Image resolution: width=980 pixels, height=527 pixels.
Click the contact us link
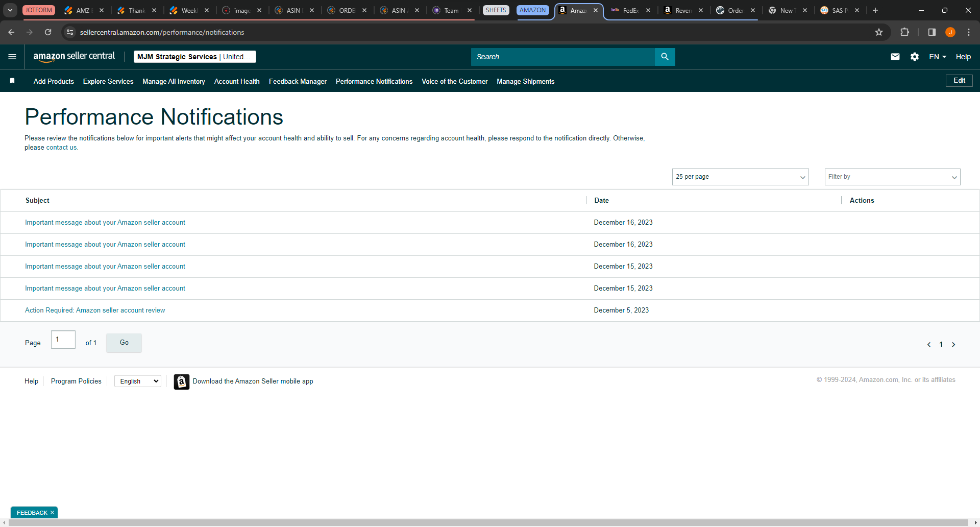[x=61, y=148]
